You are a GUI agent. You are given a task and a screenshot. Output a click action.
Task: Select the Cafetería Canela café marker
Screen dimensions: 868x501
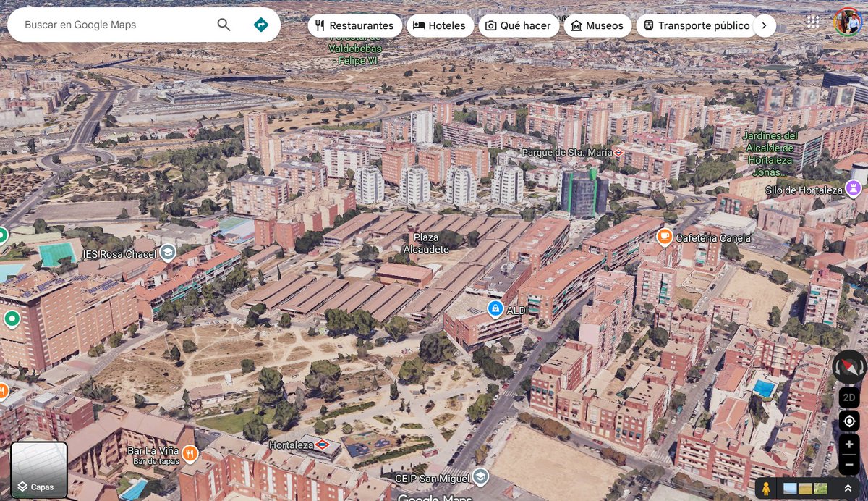(664, 237)
